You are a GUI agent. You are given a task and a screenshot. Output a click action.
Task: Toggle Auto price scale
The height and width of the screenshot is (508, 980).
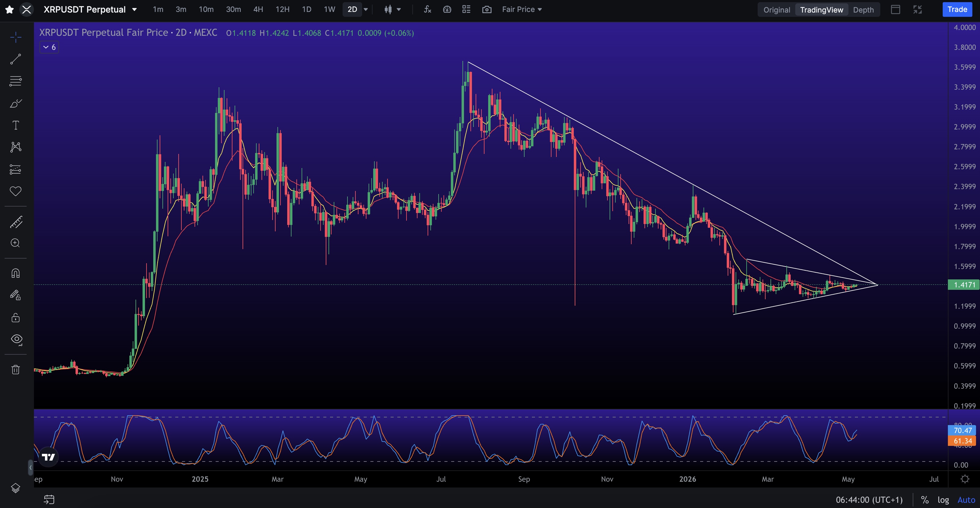point(966,500)
